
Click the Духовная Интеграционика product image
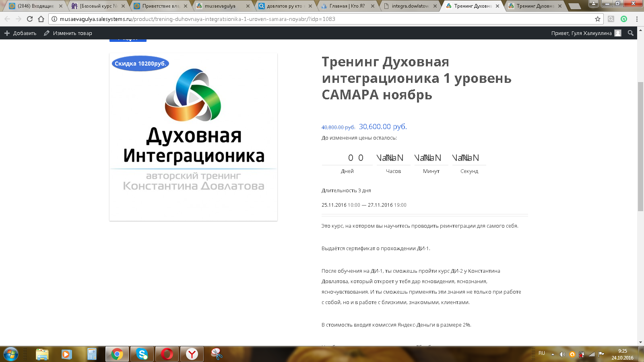(x=193, y=137)
